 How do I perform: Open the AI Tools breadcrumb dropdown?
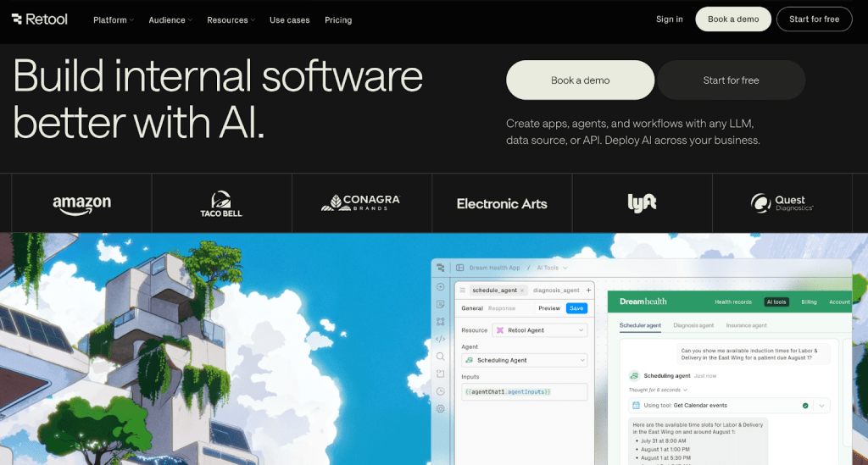[552, 268]
